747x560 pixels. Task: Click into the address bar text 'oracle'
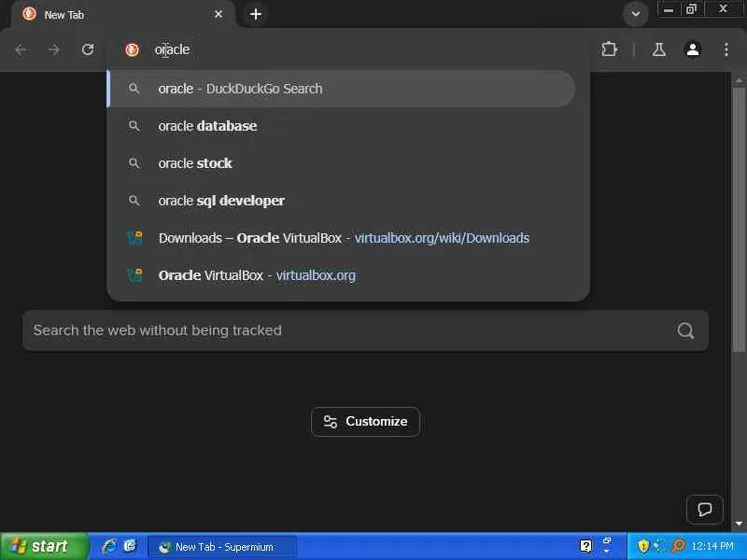172,49
